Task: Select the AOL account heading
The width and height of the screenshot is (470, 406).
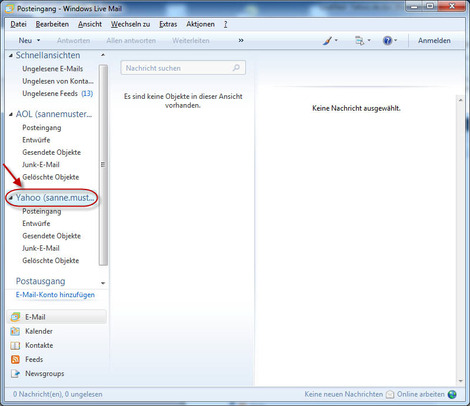Action: click(x=54, y=114)
